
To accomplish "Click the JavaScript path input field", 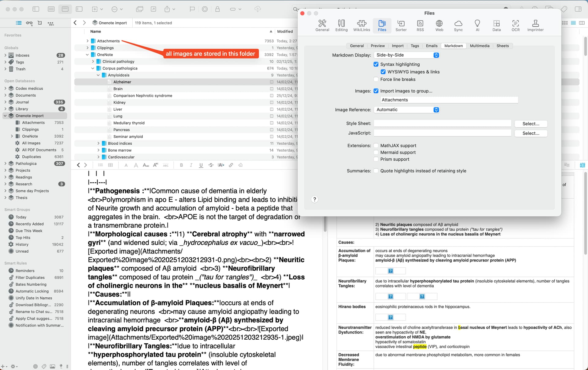I will tap(442, 133).
